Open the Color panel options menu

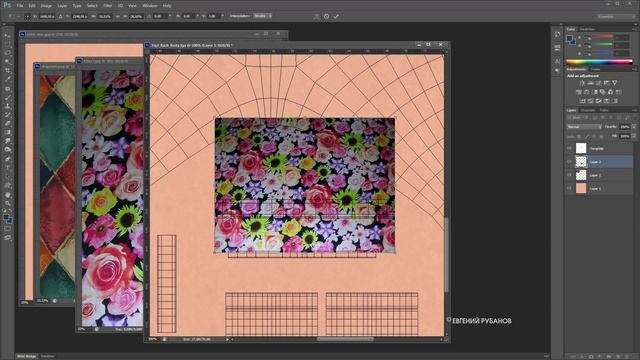point(634,29)
